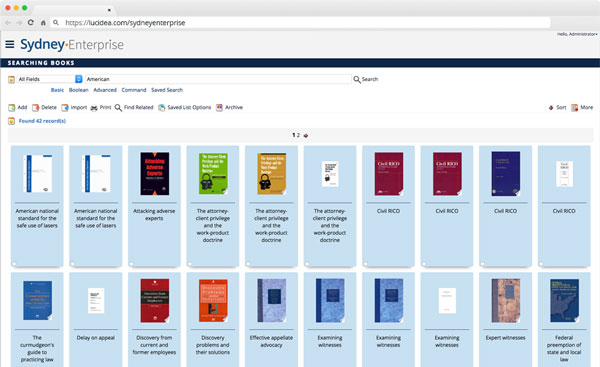Click Discovery problems and their solutions title

(213, 345)
